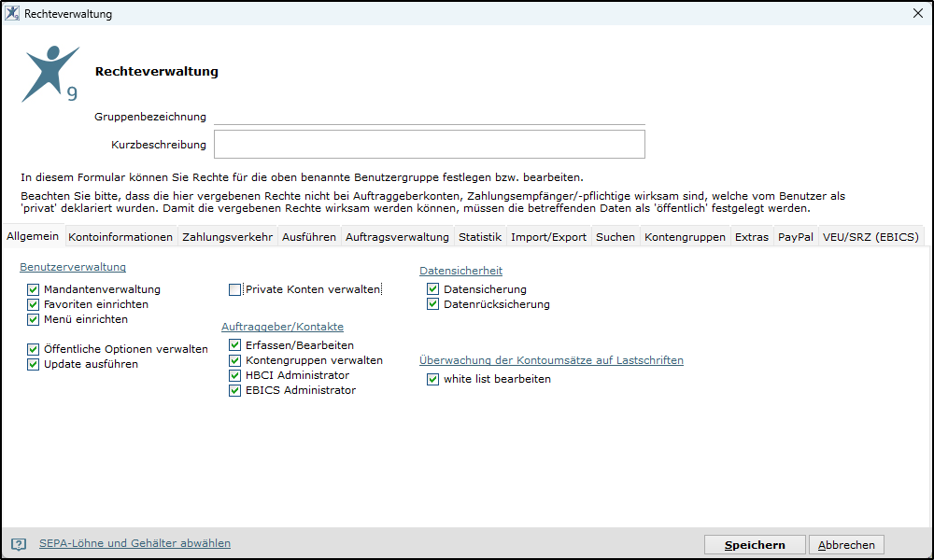Switch to the Extras tab

[x=752, y=237]
